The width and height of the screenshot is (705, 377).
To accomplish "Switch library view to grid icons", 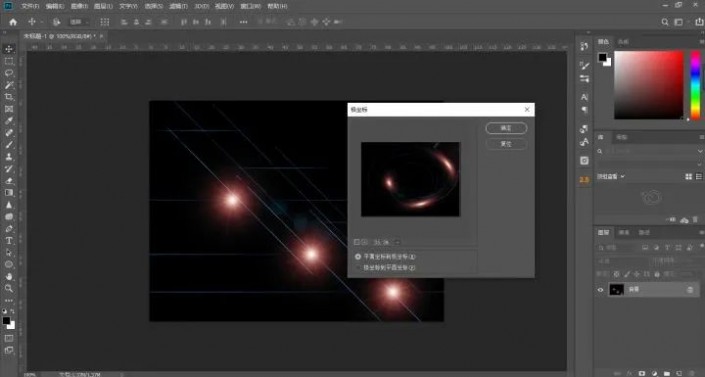I will (x=688, y=177).
